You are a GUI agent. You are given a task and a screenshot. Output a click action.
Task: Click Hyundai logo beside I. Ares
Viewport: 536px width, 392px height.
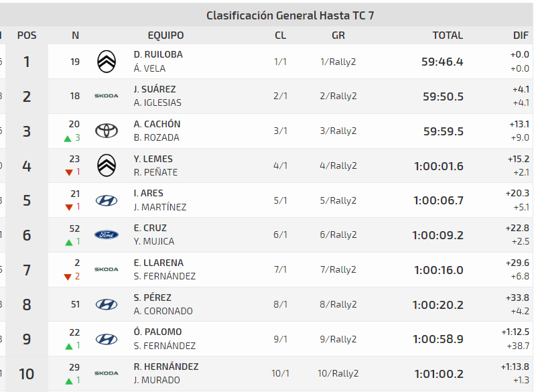click(107, 200)
